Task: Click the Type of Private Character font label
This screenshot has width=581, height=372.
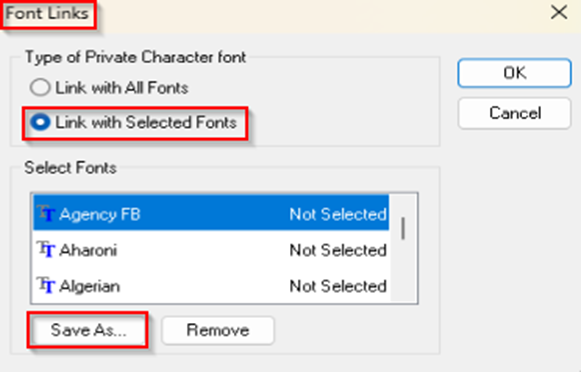Action: (x=135, y=57)
